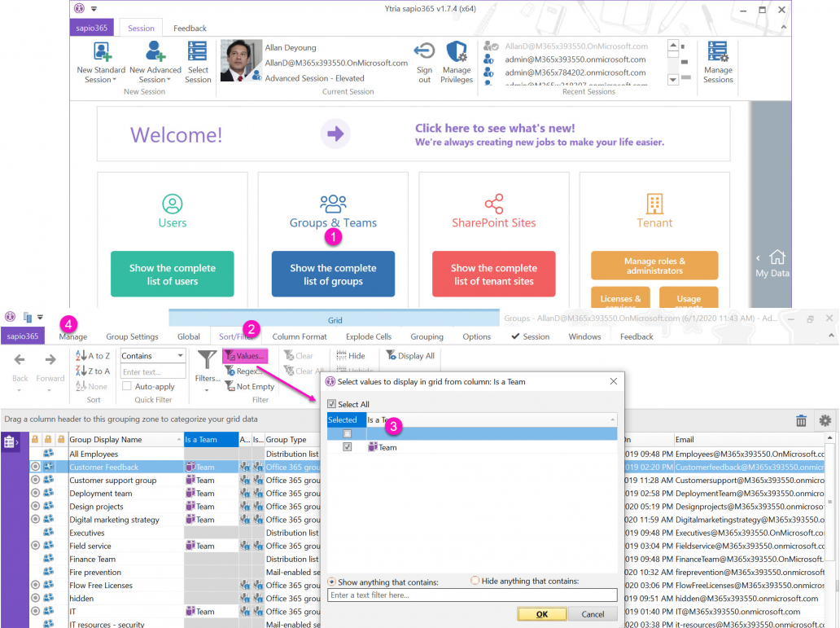Click recent sessions list up arrow
The height and width of the screenshot is (628, 840).
[673, 46]
